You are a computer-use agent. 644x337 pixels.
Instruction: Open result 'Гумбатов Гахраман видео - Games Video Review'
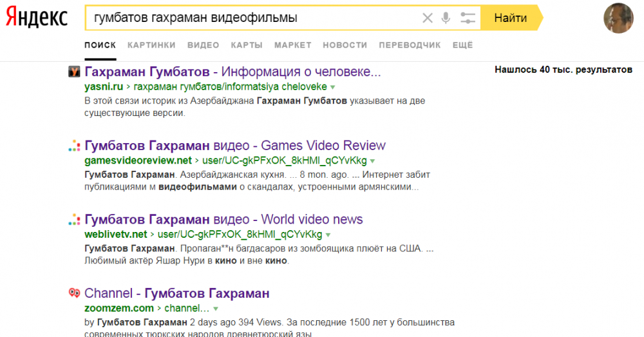pos(235,146)
